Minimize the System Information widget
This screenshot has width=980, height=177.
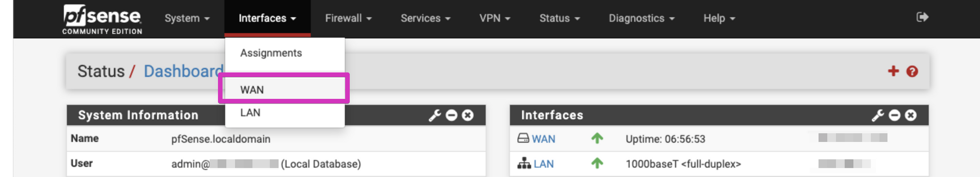click(452, 115)
